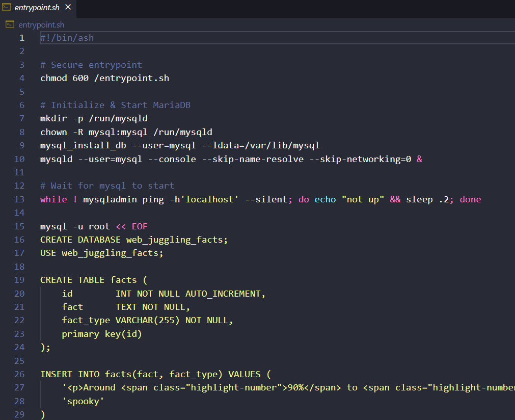The image size is (515, 420).
Task: Click line number 26 in the gutter
Action: point(19,374)
